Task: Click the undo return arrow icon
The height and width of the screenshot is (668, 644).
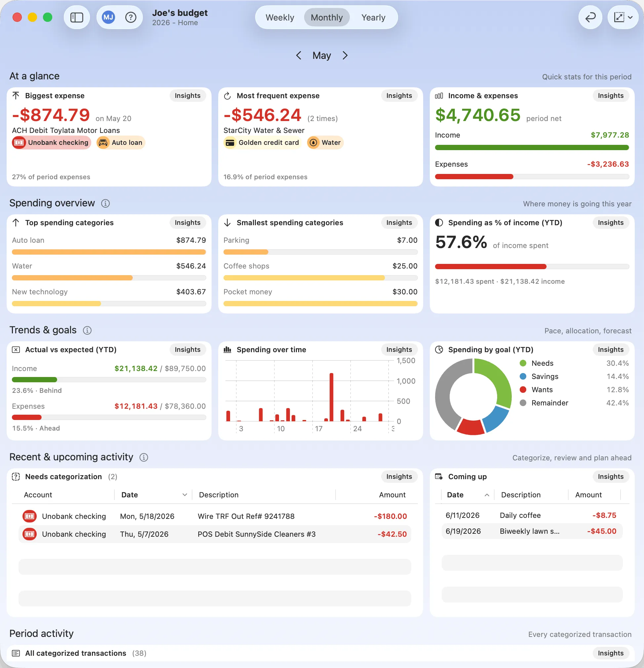Action: 590,18
